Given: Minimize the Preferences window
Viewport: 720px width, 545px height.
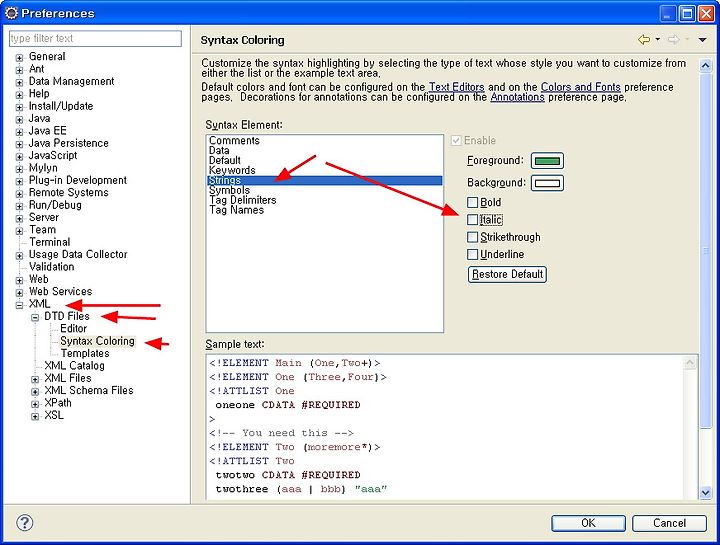Looking at the screenshot, I should 668,14.
